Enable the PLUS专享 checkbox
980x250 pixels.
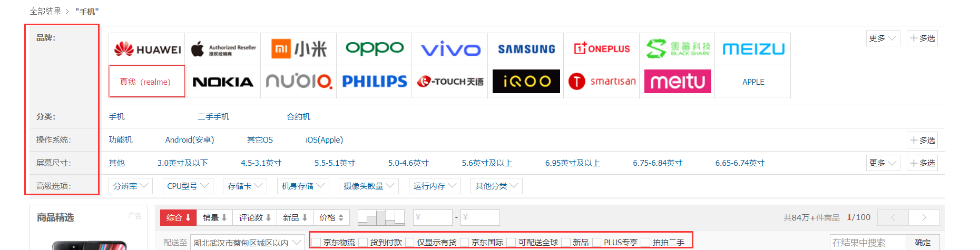[597, 242]
